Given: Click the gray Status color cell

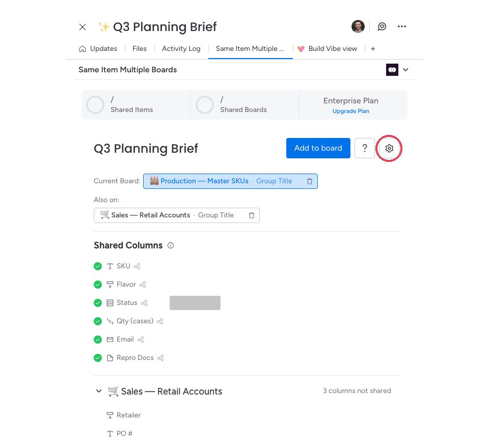Looking at the screenshot, I should click(195, 303).
